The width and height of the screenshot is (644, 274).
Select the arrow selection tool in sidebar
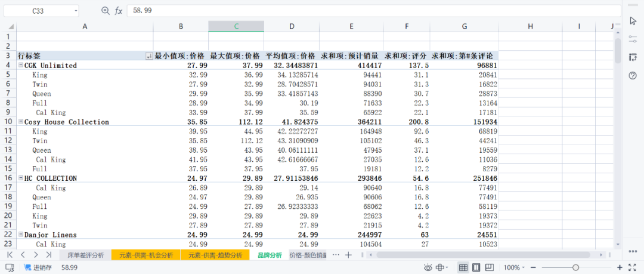point(633,20)
